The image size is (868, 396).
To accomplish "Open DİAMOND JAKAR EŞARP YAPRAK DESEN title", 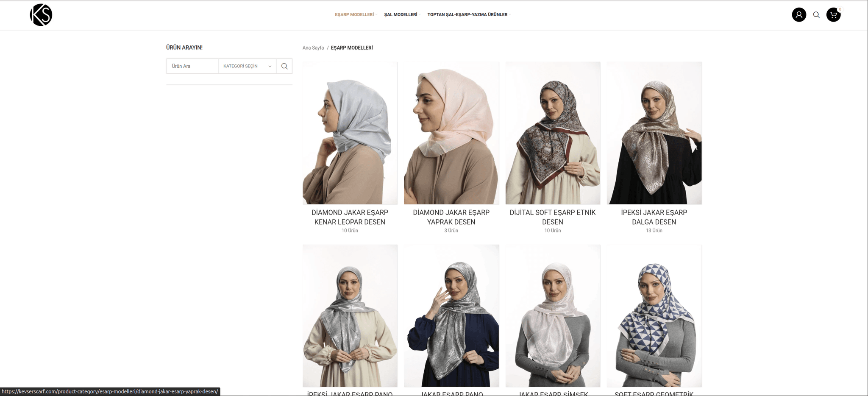I will 451,217.
